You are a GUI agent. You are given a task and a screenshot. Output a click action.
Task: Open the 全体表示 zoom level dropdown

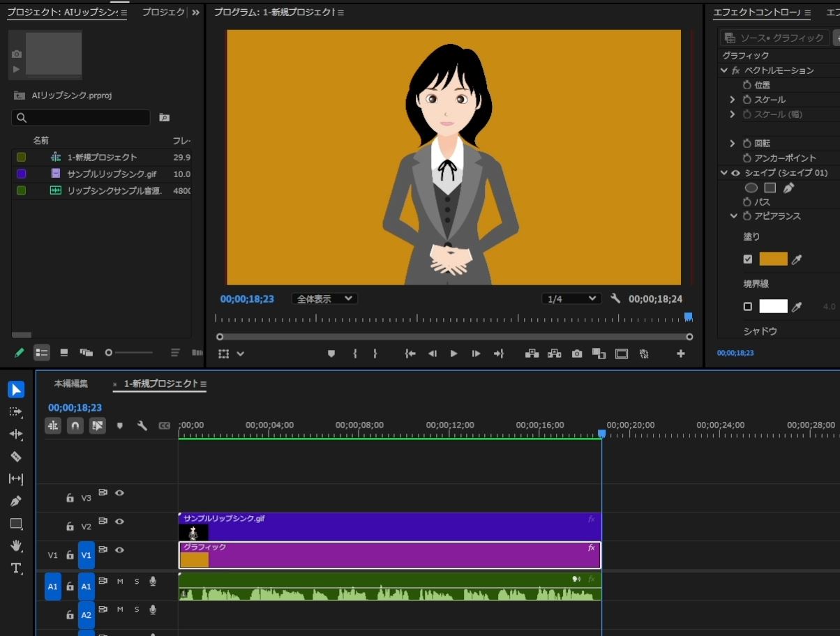[x=324, y=298]
